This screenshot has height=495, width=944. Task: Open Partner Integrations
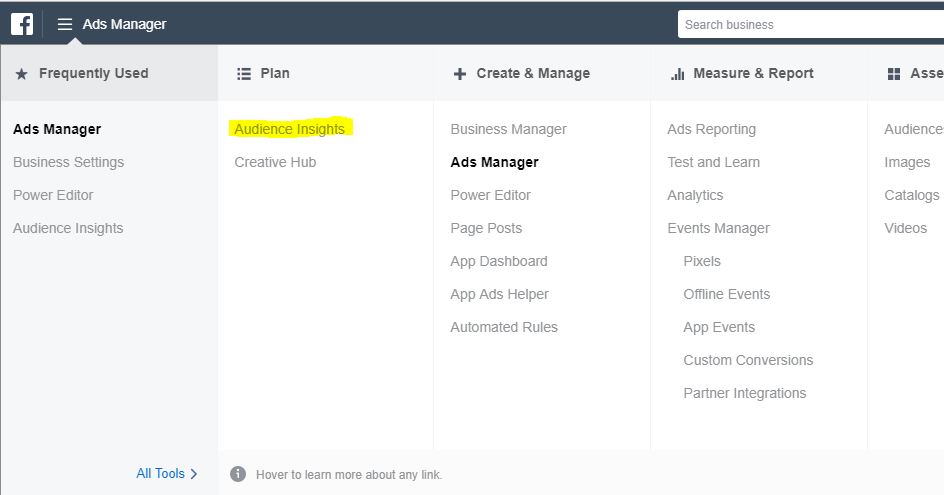[745, 393]
